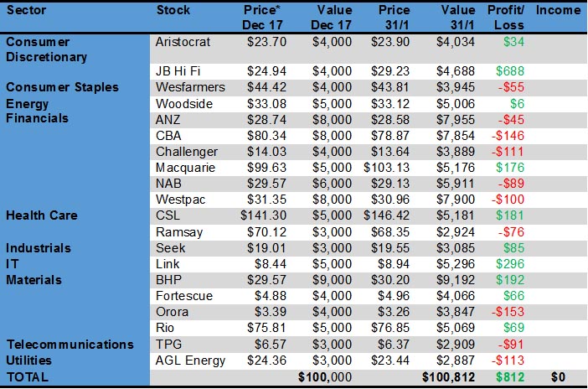Click the Consumer Staples sector label
The height and width of the screenshot is (389, 588).
click(x=63, y=87)
